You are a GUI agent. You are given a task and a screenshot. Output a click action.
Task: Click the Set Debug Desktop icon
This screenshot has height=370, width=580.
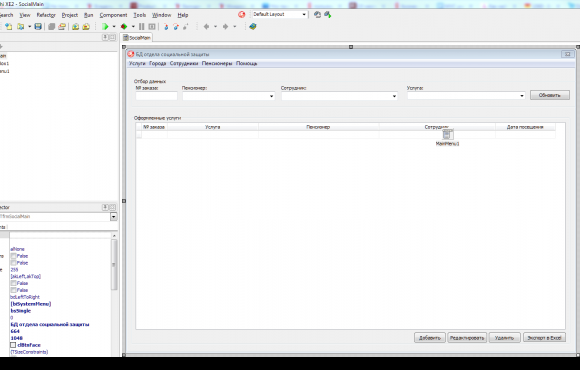[328, 14]
